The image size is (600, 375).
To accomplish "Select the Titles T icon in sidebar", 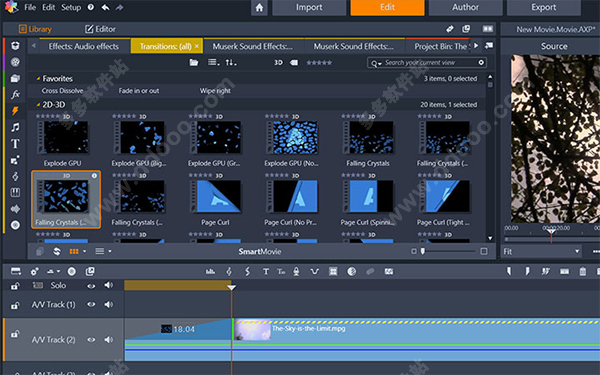I will coord(15,143).
